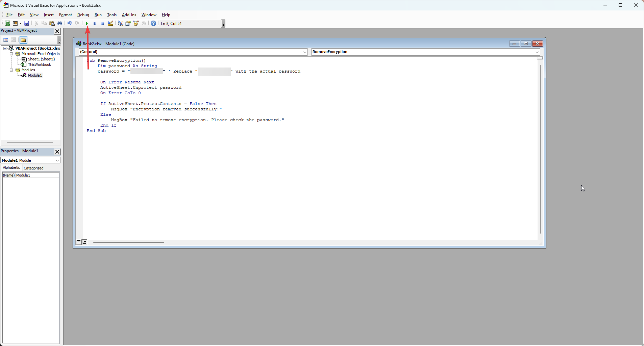Image resolution: width=644 pixels, height=346 pixels.
Task: Select ThisWorkbook in the project tree
Action: (x=40, y=64)
